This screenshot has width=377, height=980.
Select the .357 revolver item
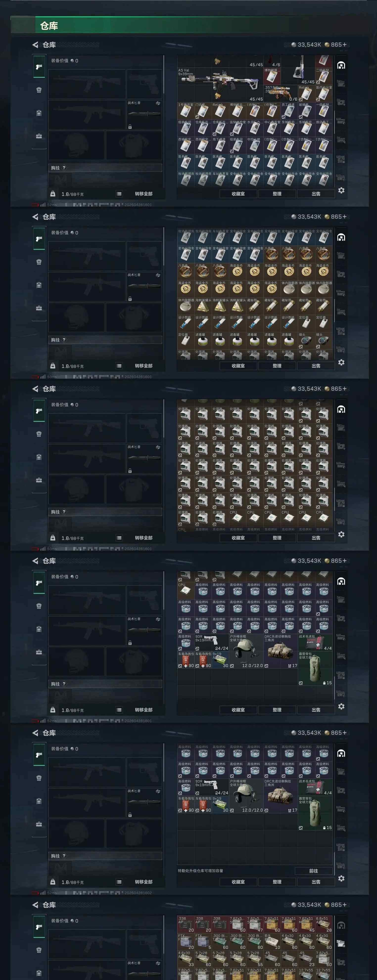click(x=281, y=93)
